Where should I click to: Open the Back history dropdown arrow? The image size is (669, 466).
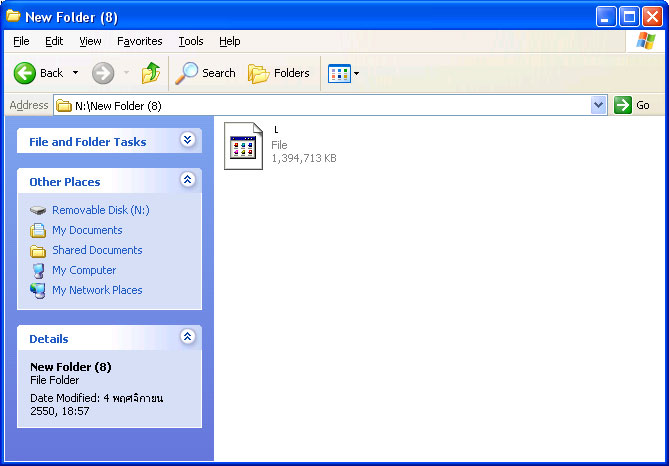tap(76, 73)
